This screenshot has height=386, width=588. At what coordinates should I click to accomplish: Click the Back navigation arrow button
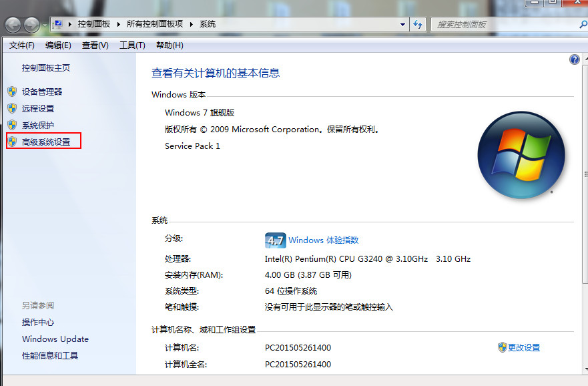[13, 25]
